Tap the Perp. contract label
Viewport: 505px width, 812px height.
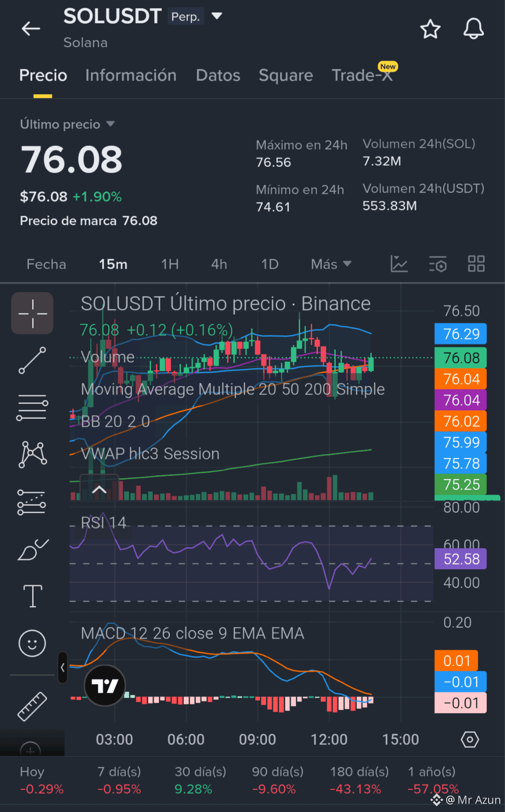186,16
